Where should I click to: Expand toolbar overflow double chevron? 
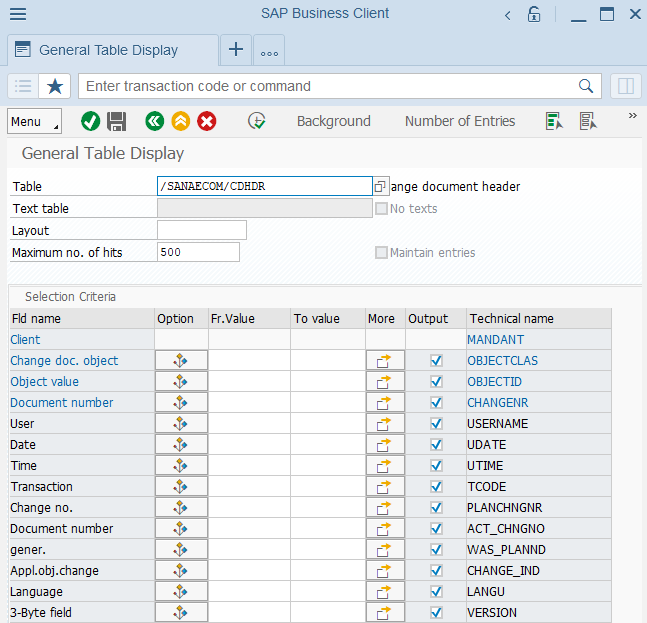tap(633, 116)
